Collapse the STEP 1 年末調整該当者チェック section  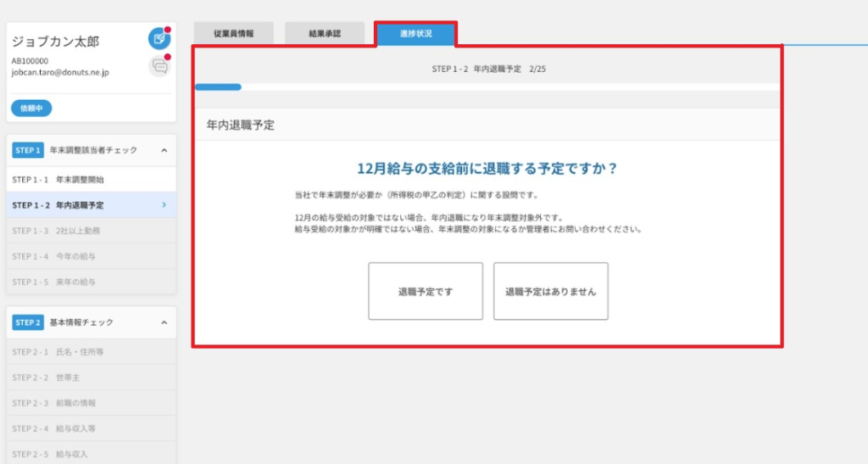[164, 151]
